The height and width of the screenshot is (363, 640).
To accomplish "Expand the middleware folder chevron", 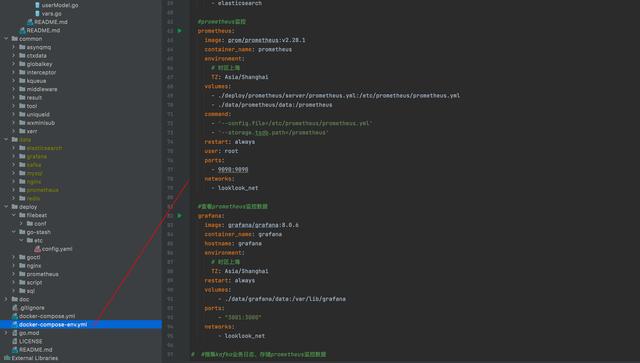I will tap(13, 89).
